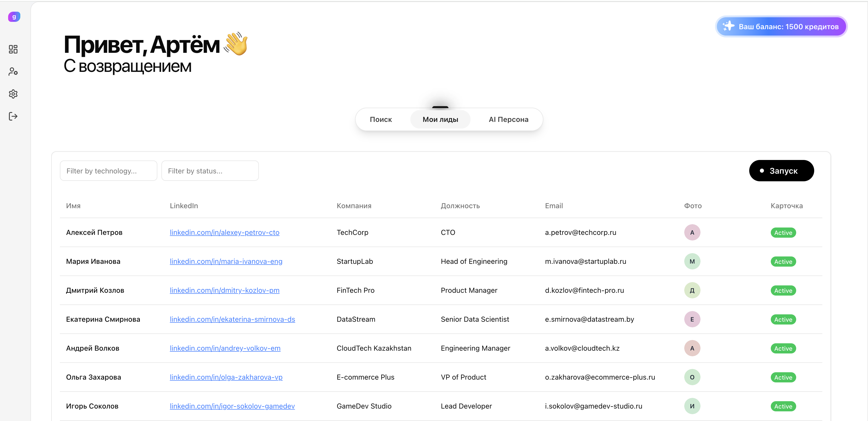The height and width of the screenshot is (421, 868).
Task: Click Active badge for Андрей Волков
Action: [x=783, y=349]
